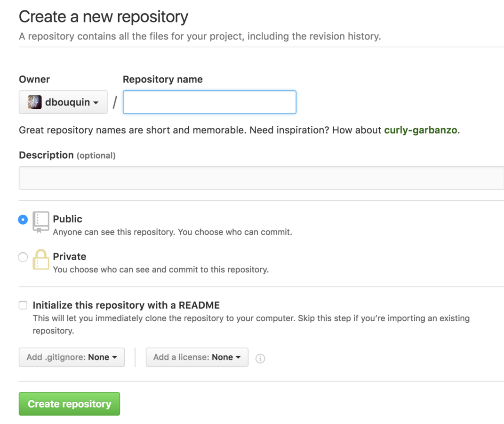Click the Private option label text
Screen dimensions: 504x424
tap(70, 256)
